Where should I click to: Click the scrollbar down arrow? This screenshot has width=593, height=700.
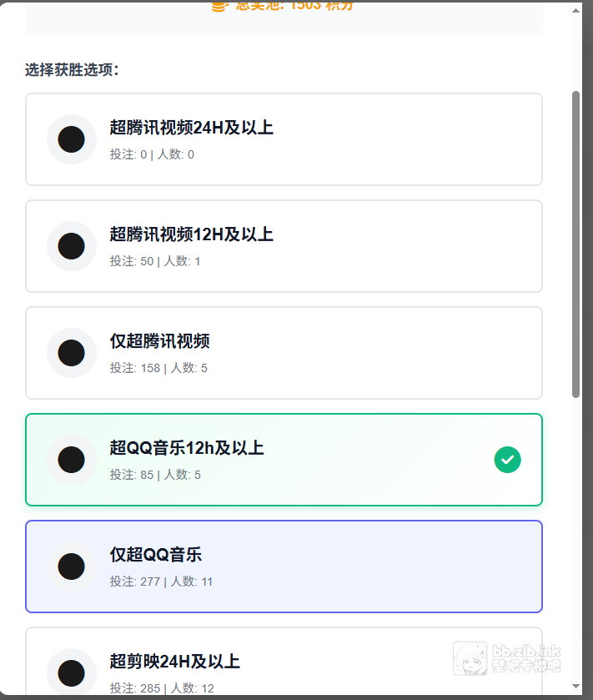(575, 686)
